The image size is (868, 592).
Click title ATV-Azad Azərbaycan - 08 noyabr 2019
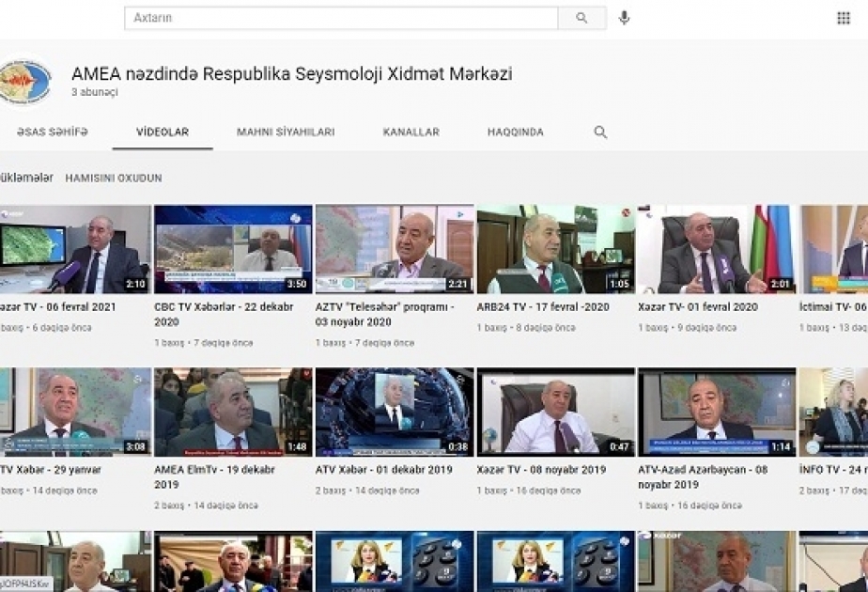coord(703,476)
